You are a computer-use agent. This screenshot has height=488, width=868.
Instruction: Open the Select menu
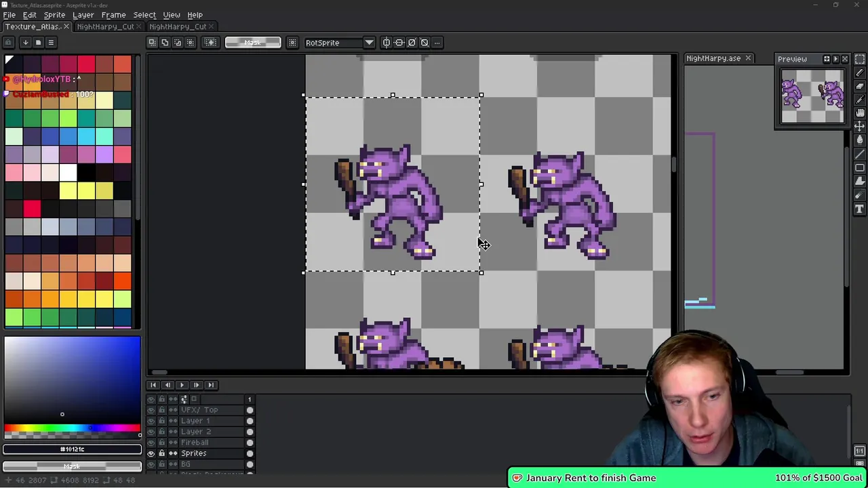tap(144, 15)
